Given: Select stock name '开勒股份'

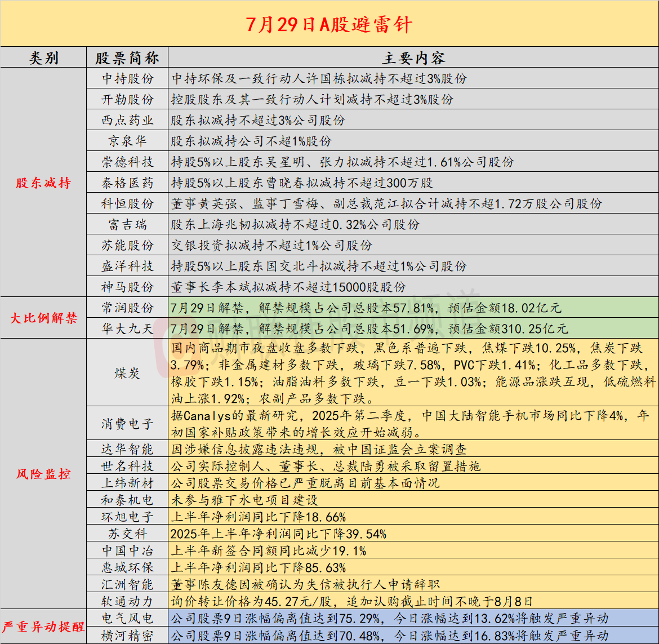Looking at the screenshot, I should pos(127,100).
